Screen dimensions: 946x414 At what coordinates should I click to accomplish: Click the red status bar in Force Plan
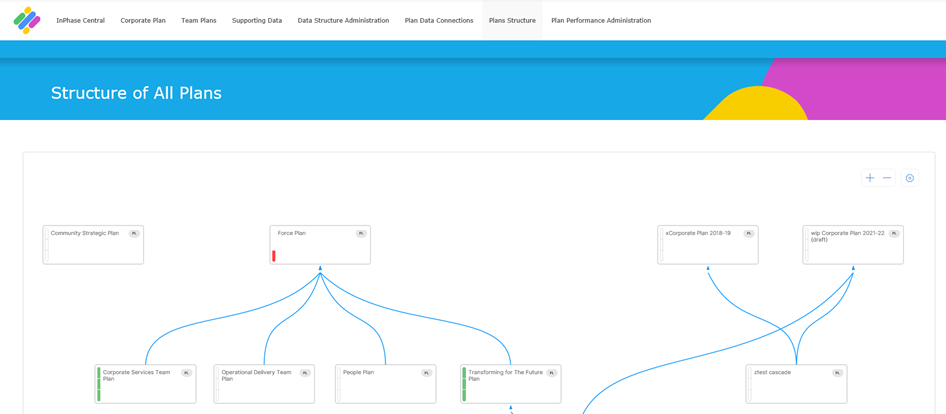[x=273, y=256]
